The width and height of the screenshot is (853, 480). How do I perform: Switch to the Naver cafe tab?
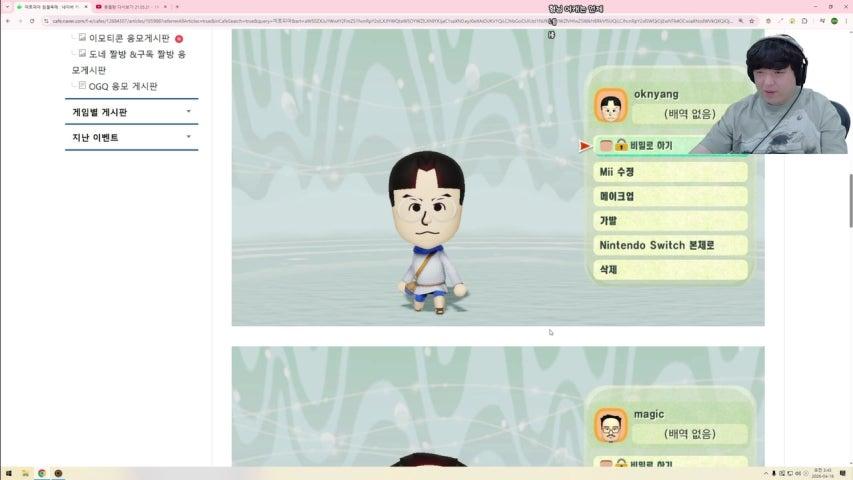(x=52, y=7)
